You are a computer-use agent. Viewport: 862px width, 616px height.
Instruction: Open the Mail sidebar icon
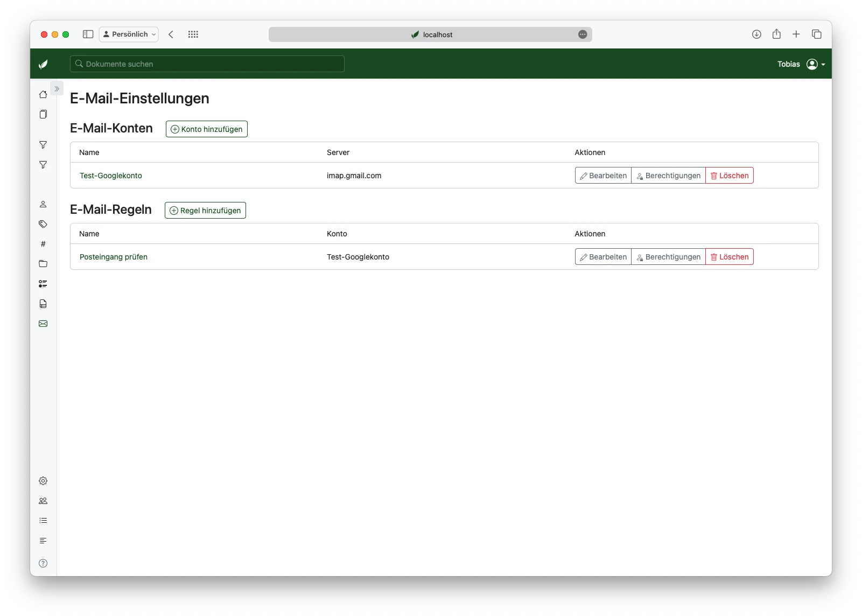43,324
